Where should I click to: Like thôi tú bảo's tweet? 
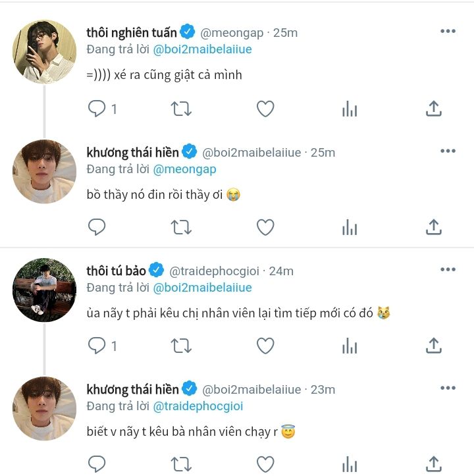coord(265,345)
